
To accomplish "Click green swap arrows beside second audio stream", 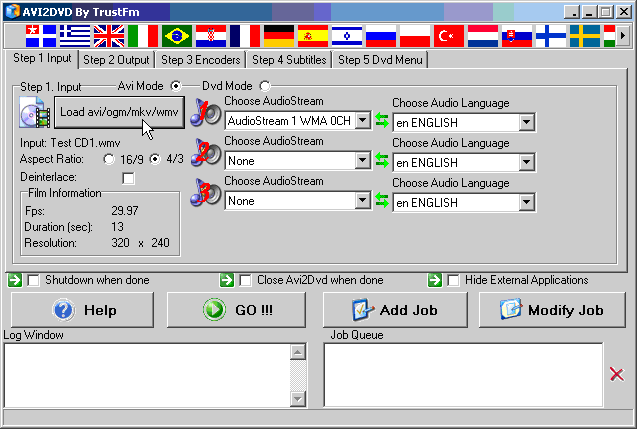I will 381,160.
